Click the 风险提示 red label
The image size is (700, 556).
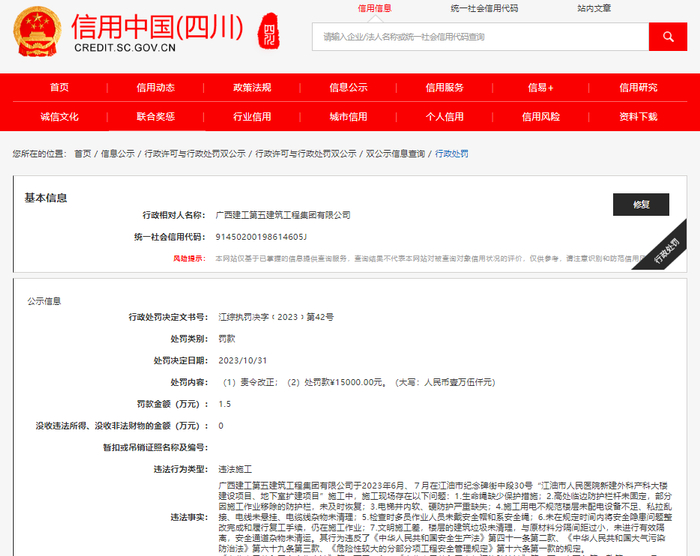point(189,259)
